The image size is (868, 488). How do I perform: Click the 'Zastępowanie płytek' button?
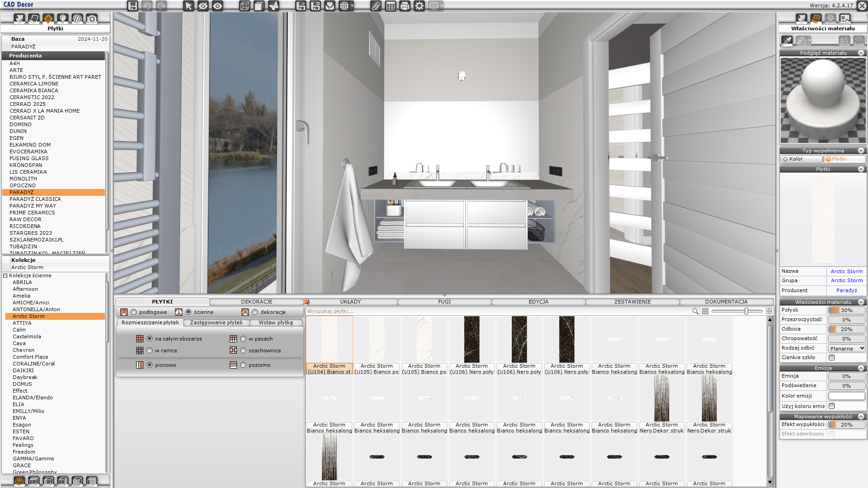pyautogui.click(x=216, y=322)
